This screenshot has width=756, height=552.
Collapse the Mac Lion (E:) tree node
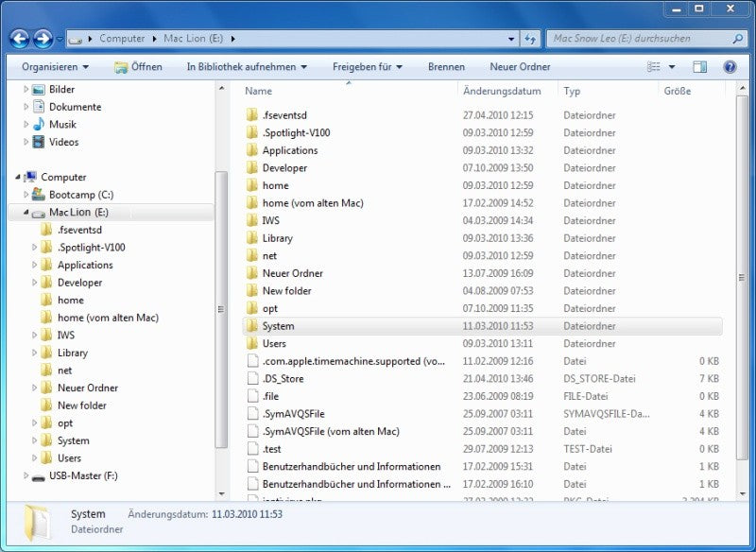[x=26, y=213]
